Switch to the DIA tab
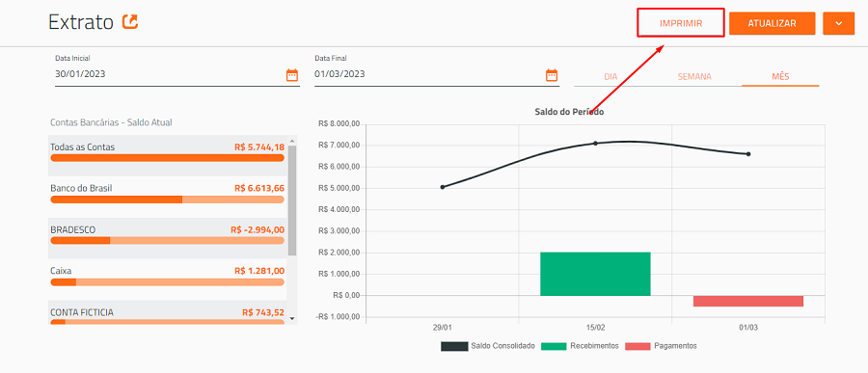The image size is (868, 373). pos(610,77)
